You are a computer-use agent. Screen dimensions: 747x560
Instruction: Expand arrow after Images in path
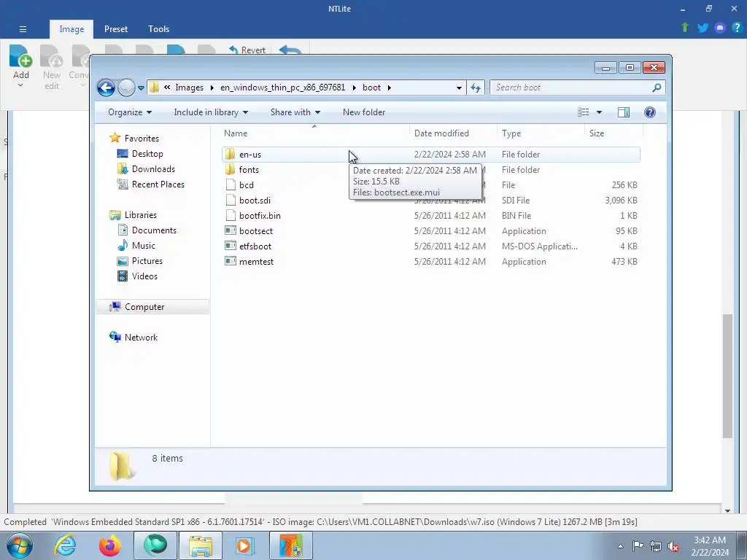click(212, 87)
